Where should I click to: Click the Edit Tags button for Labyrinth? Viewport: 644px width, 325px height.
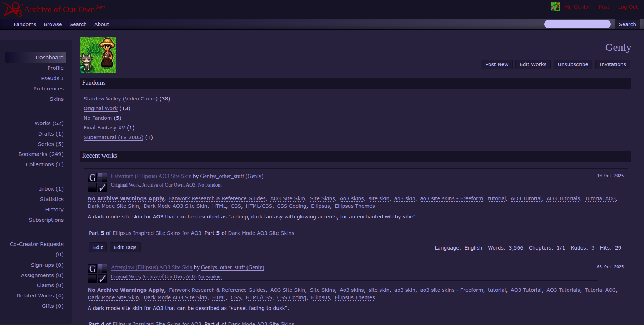[x=125, y=247]
